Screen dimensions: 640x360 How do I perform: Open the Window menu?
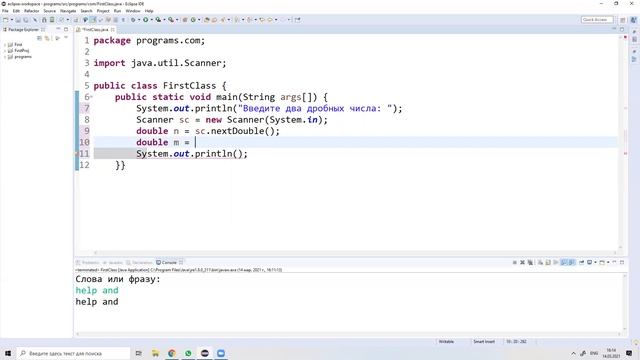coord(133,11)
